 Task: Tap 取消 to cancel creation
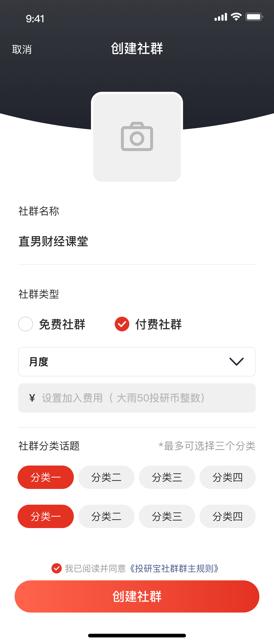[22, 50]
